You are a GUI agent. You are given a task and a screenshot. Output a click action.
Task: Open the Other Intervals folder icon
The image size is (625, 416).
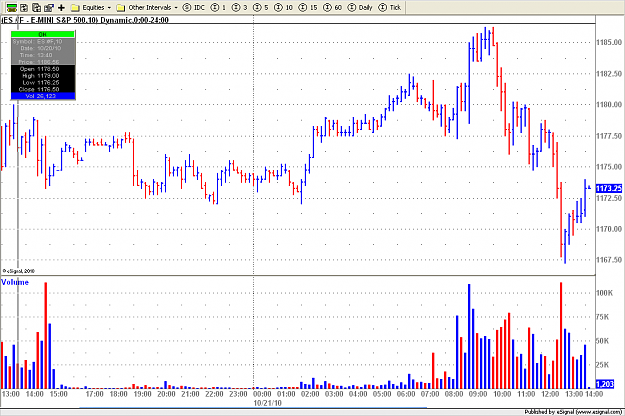(121, 8)
